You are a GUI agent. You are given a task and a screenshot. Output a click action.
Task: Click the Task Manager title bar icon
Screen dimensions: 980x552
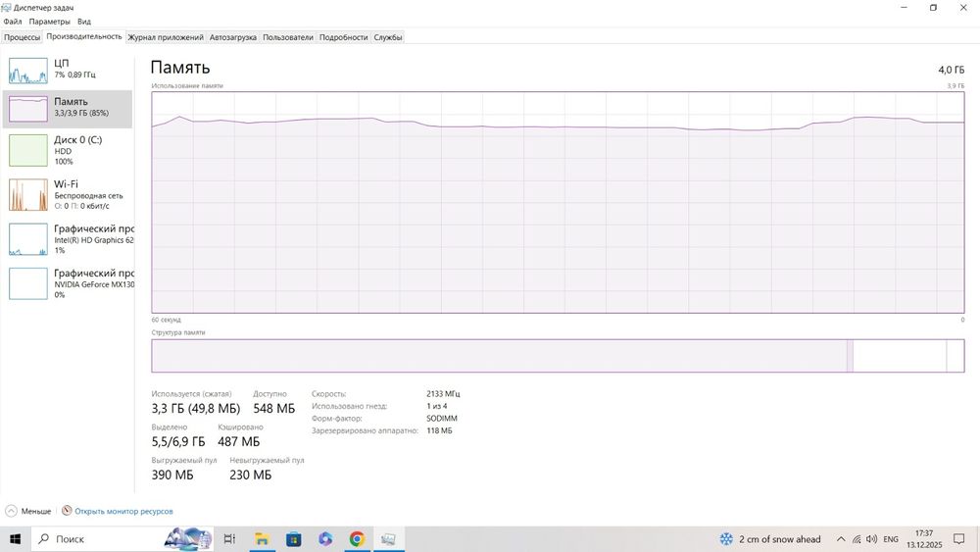(x=6, y=8)
